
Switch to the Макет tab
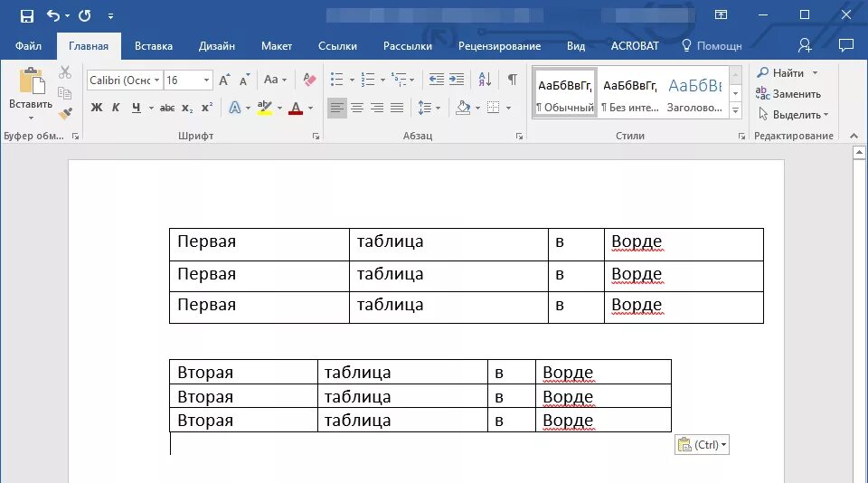click(277, 46)
